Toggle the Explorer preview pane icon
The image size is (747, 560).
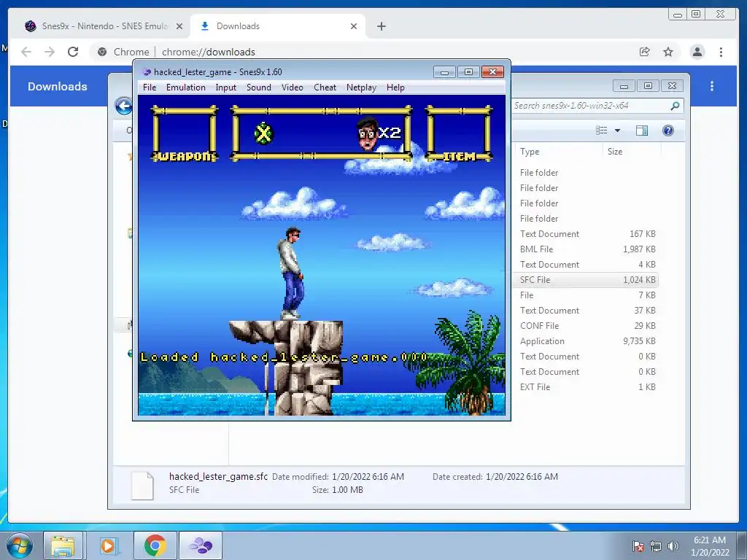[642, 131]
